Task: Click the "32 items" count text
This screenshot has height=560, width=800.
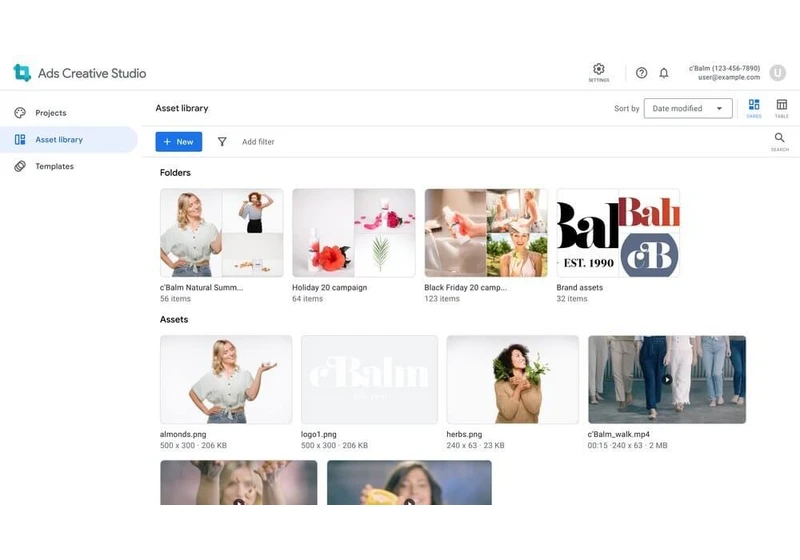Action: [x=571, y=298]
